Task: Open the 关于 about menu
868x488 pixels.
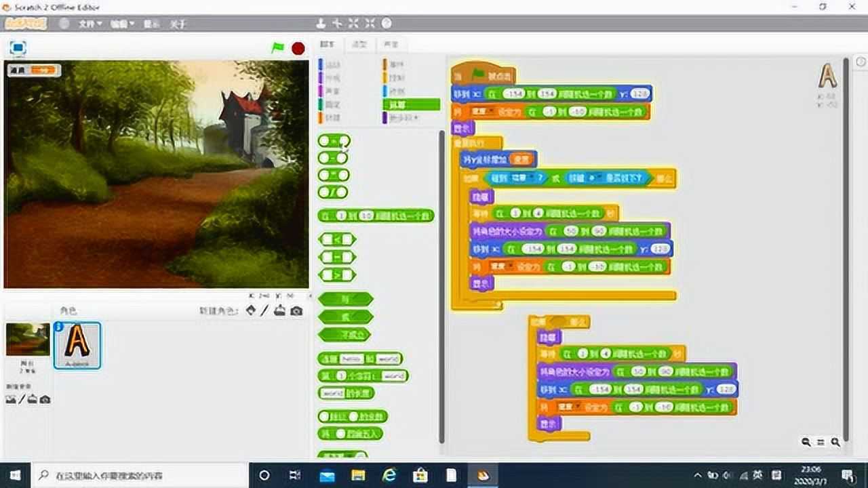Action: click(x=177, y=24)
